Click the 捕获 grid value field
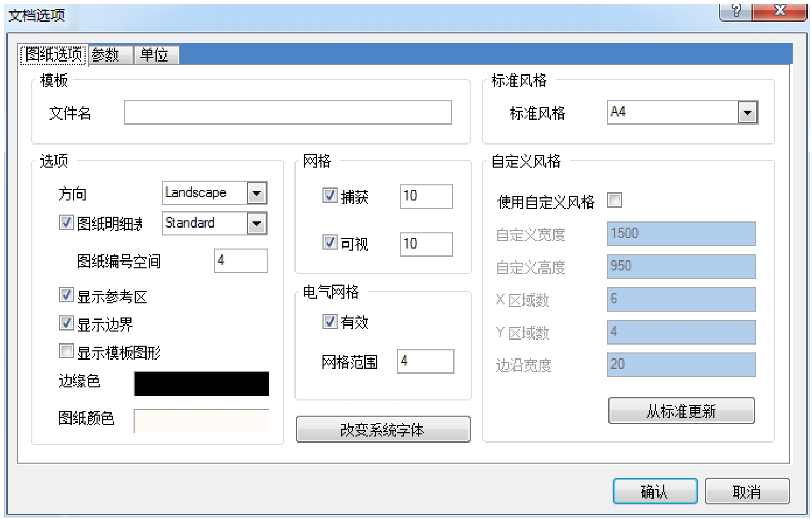Image resolution: width=812 pixels, height=519 pixels. coord(426,196)
